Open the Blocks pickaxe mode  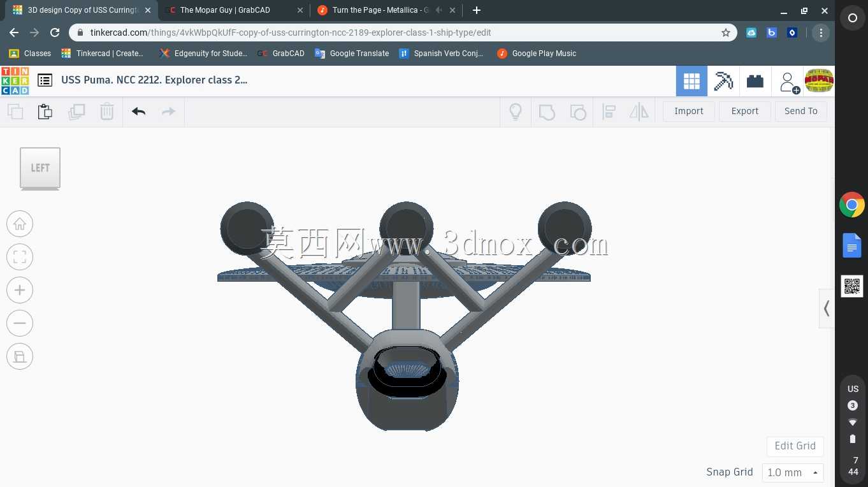[723, 81]
